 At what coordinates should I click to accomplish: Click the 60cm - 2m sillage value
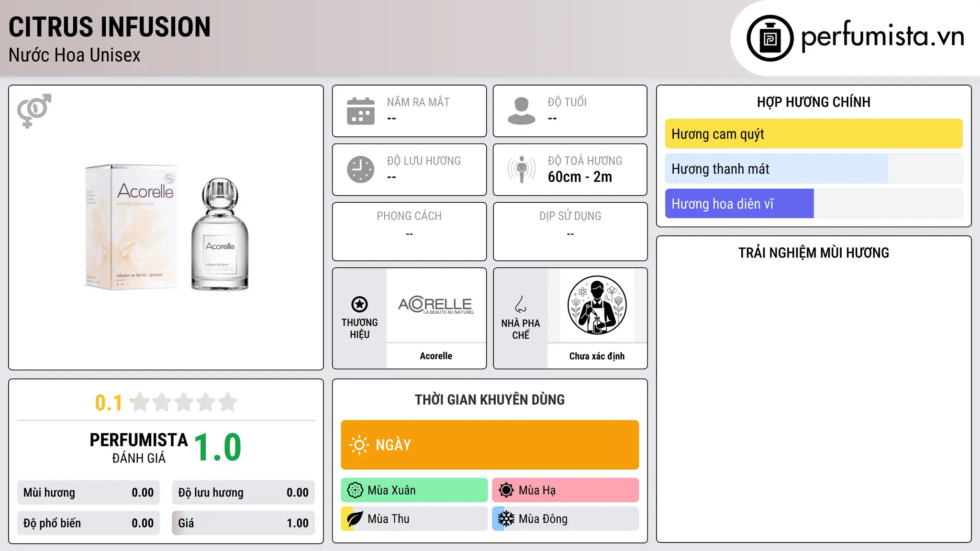tap(580, 177)
